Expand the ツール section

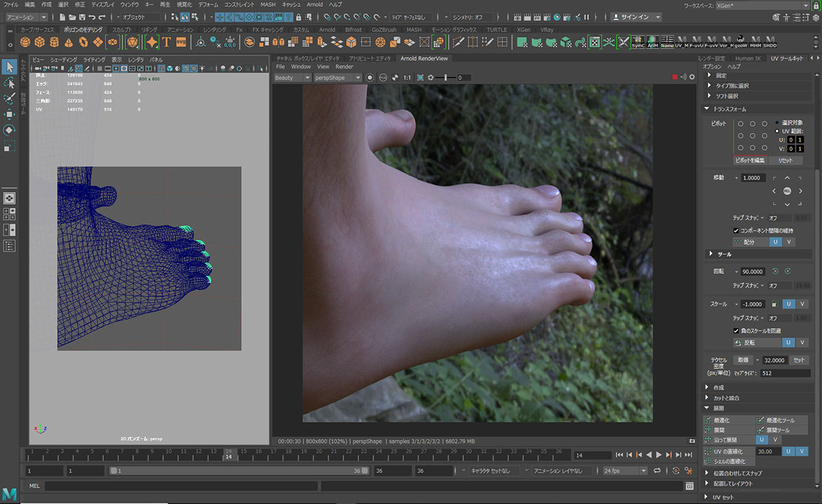pos(711,254)
